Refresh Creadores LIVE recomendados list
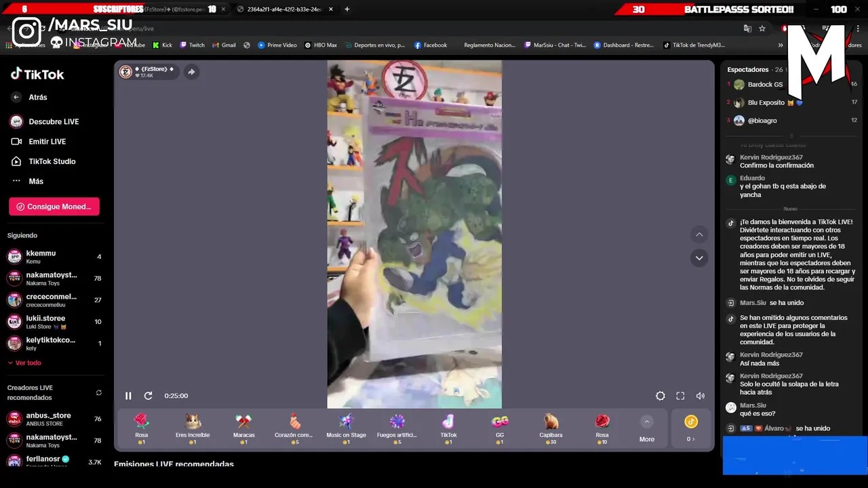Image resolution: width=868 pixels, height=488 pixels. (x=98, y=392)
